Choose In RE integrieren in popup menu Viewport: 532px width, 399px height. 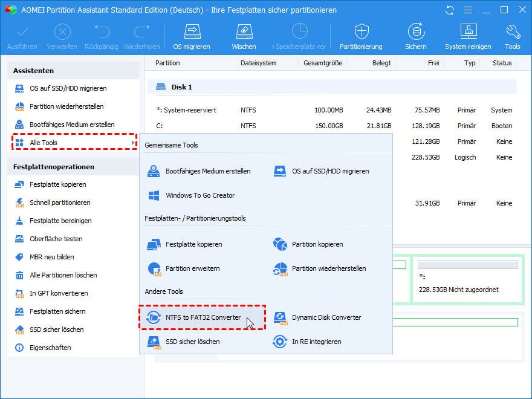click(x=307, y=342)
